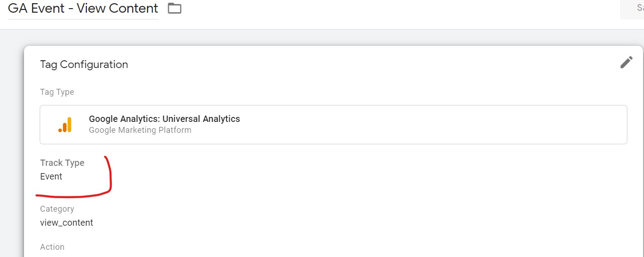
Task: Rename tag via 'GA Event - View Content' field
Action: pos(83,8)
